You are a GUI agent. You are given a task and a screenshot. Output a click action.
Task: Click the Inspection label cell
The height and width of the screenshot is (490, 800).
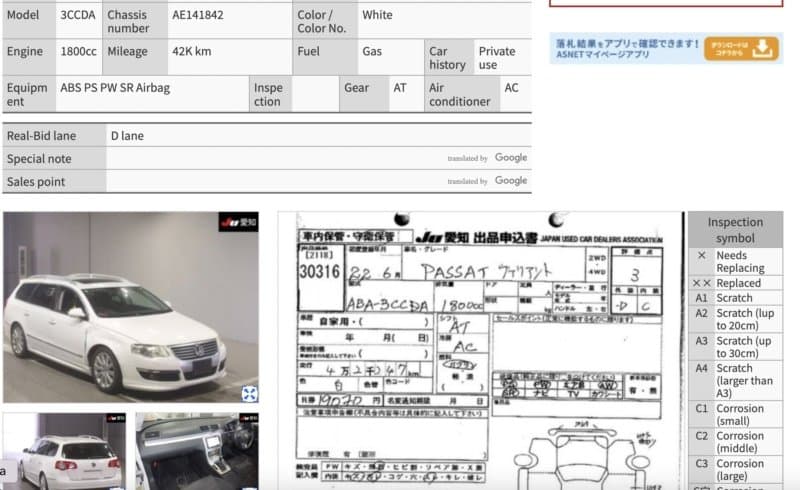[268, 94]
